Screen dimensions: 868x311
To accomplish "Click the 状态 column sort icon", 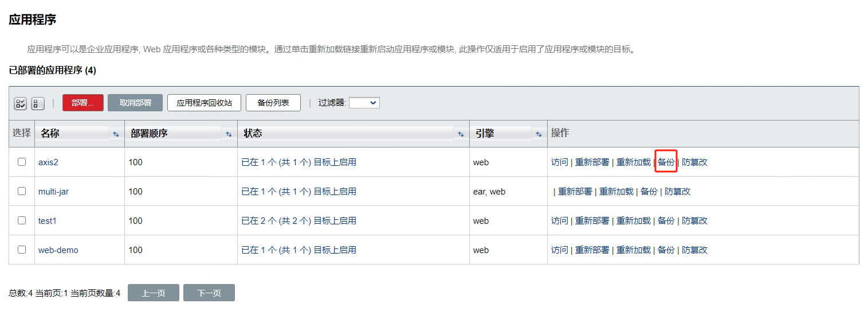I will [x=460, y=134].
